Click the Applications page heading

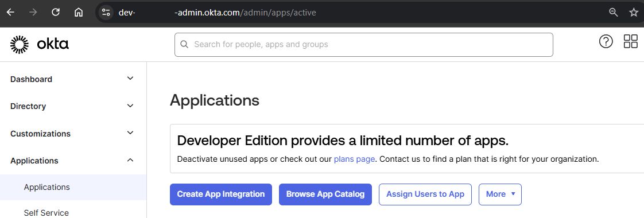point(215,100)
